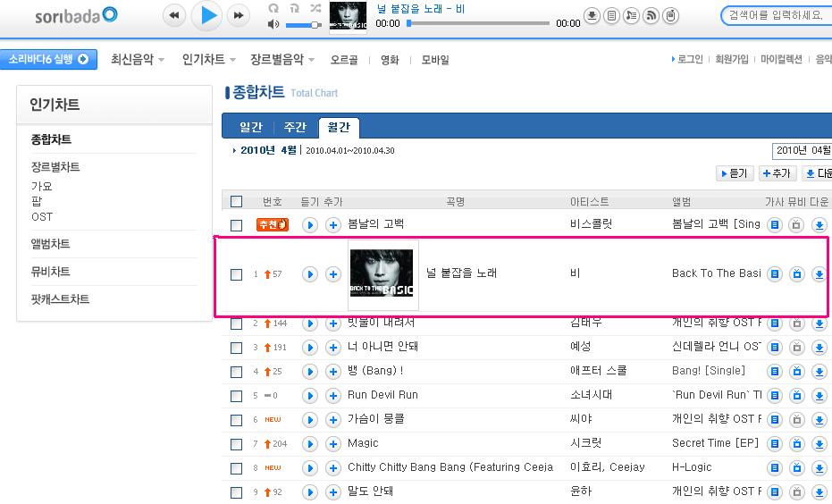Skip to next track in player
Image resolution: width=832 pixels, height=504 pixels.
(x=239, y=16)
